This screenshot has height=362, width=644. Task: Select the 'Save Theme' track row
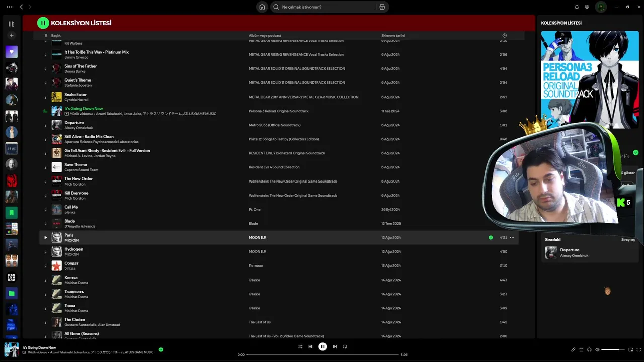pos(279,167)
